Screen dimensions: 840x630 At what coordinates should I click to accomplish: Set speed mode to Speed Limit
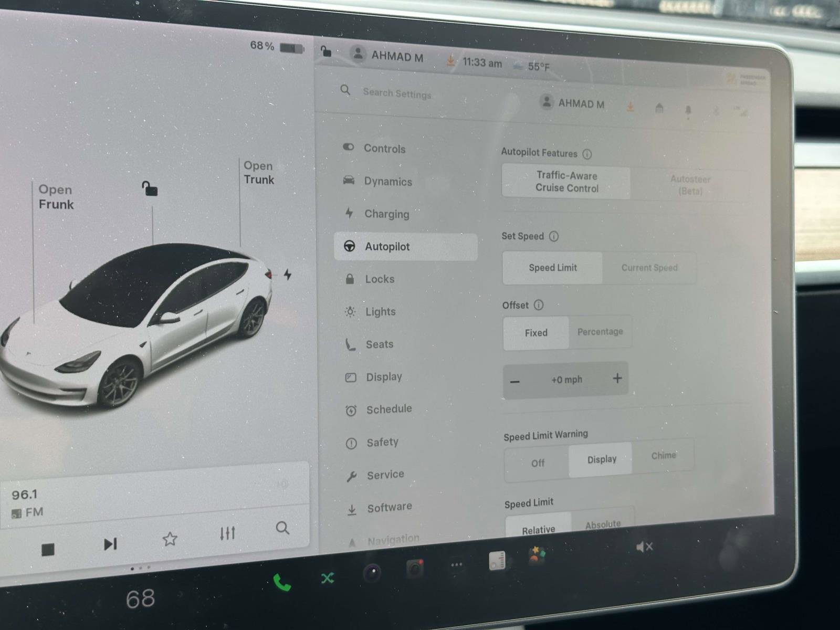tap(553, 268)
